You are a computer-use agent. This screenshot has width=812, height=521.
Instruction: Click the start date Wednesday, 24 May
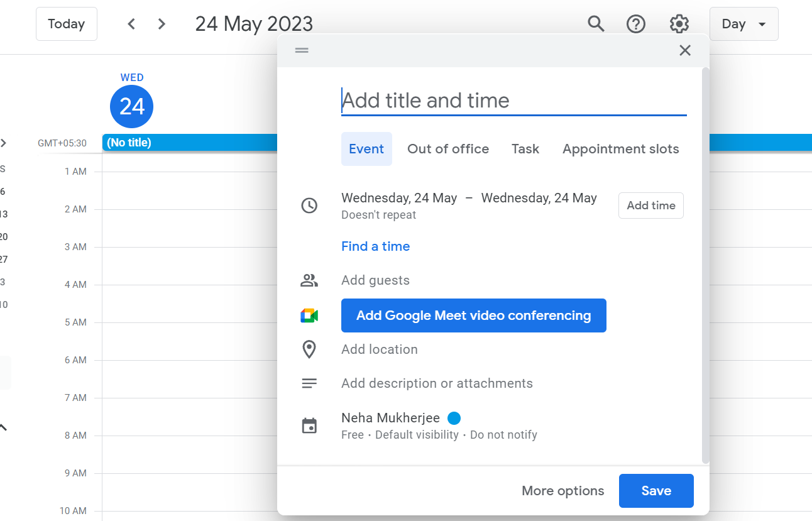pyautogui.click(x=399, y=198)
